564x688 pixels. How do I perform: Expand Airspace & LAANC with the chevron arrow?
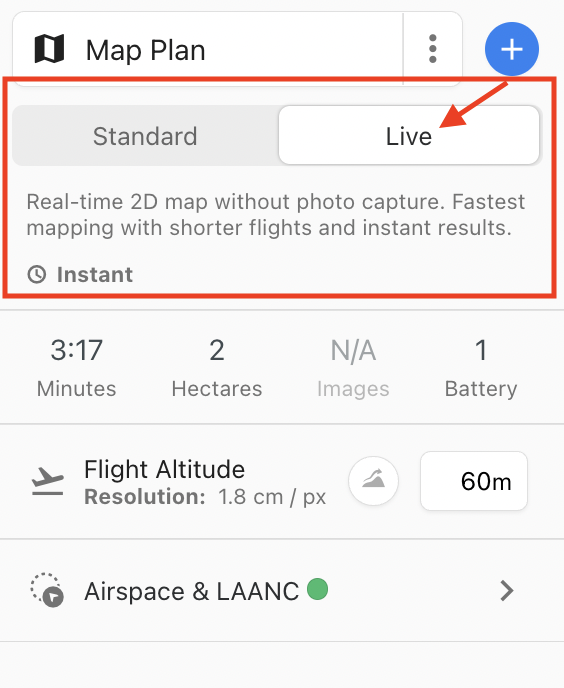coord(507,591)
